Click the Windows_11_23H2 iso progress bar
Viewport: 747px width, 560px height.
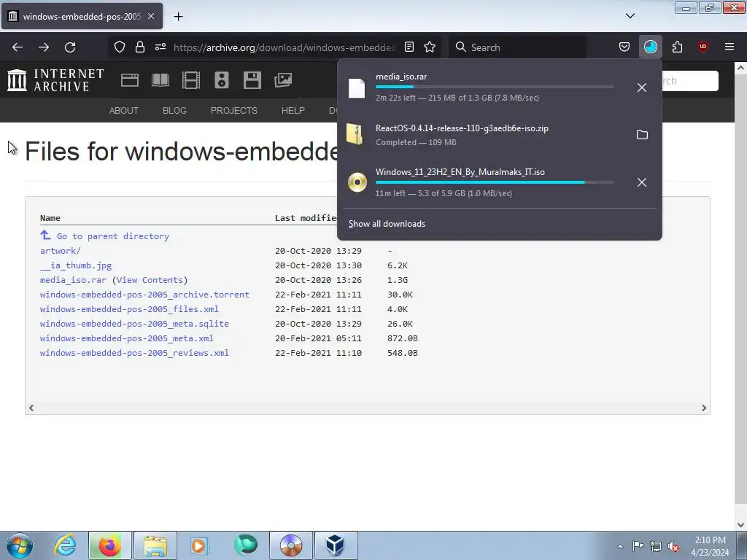click(x=495, y=182)
